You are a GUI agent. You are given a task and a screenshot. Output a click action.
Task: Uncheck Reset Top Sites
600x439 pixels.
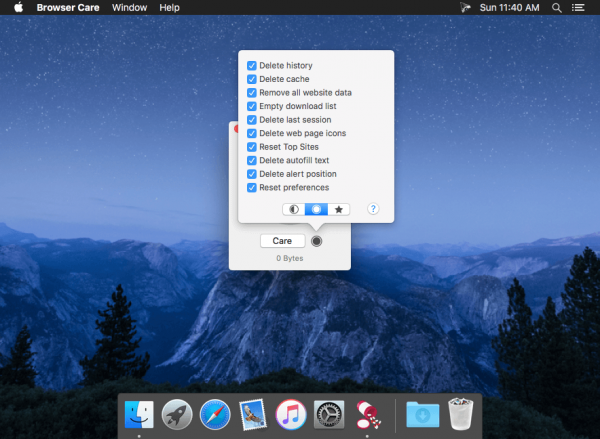251,147
